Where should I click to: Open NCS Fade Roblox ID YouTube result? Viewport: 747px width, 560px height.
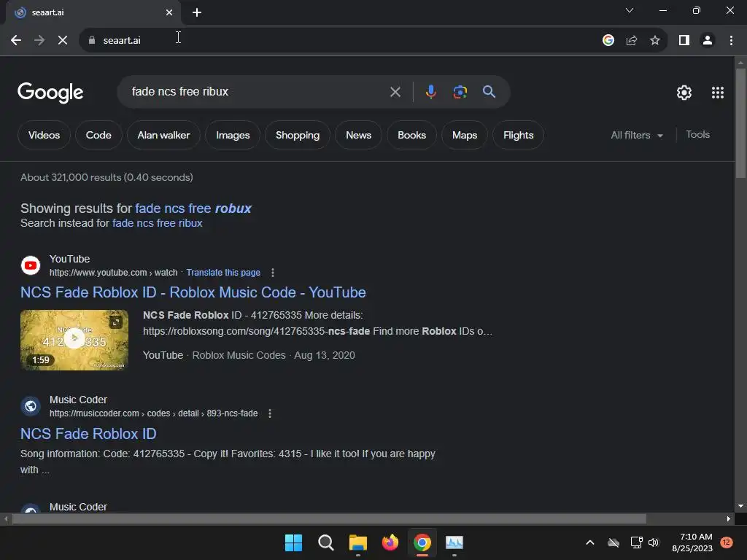(193, 292)
